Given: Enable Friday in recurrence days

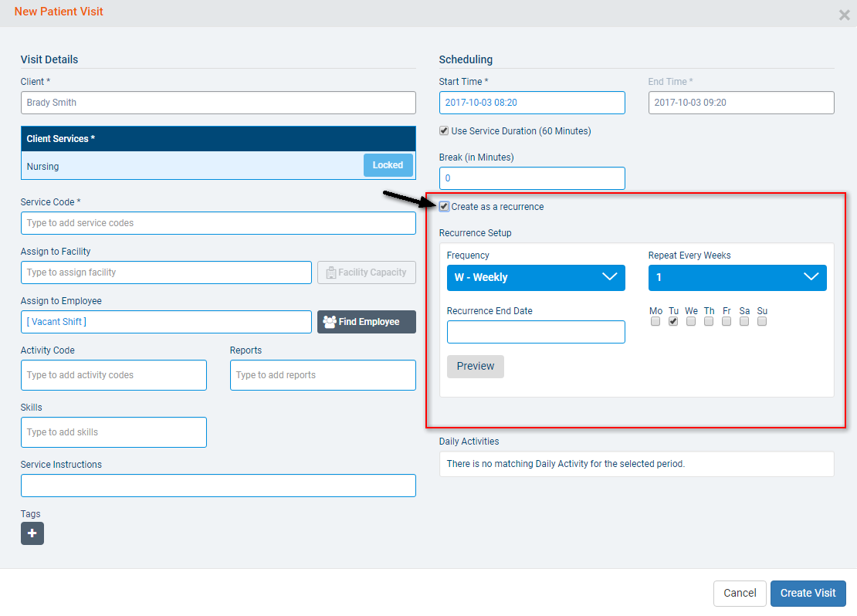Looking at the screenshot, I should coord(727,322).
